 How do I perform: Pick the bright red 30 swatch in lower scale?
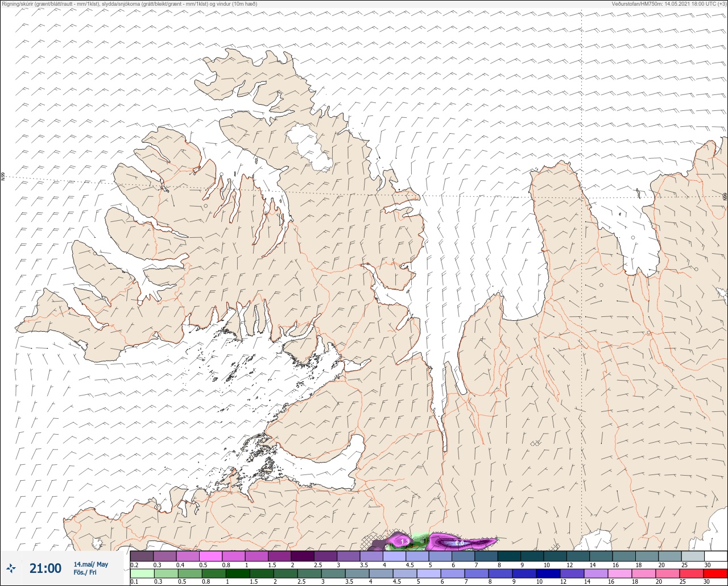pyautogui.click(x=715, y=573)
